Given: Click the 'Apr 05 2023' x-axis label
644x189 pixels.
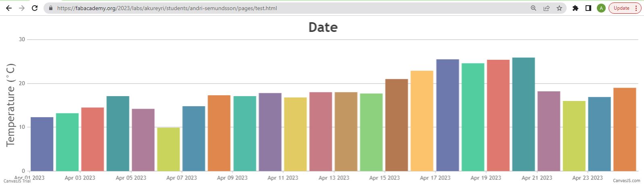Looking at the screenshot, I should [x=131, y=178].
